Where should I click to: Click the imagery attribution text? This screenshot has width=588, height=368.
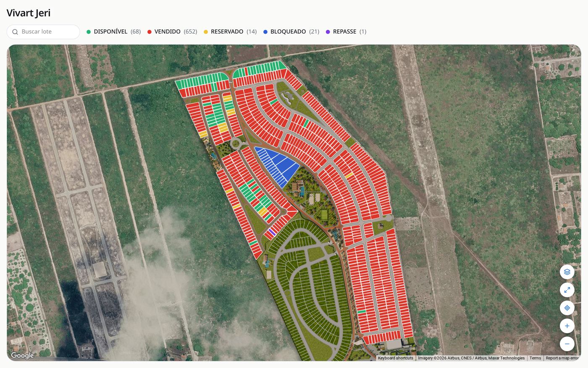(471, 358)
